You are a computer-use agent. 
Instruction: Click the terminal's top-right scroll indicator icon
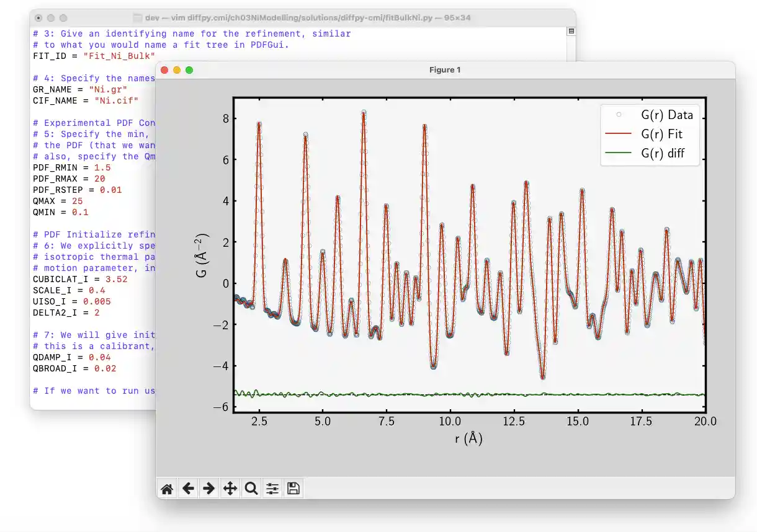571,31
